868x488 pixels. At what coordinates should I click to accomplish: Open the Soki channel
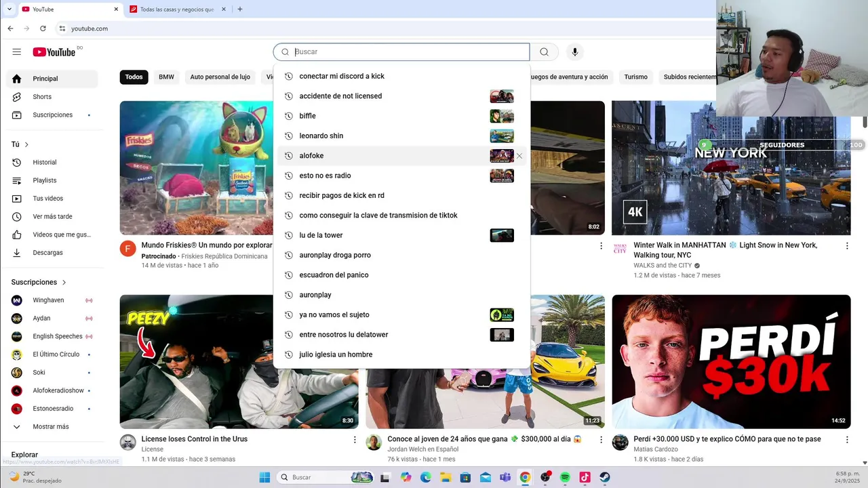[52, 373]
